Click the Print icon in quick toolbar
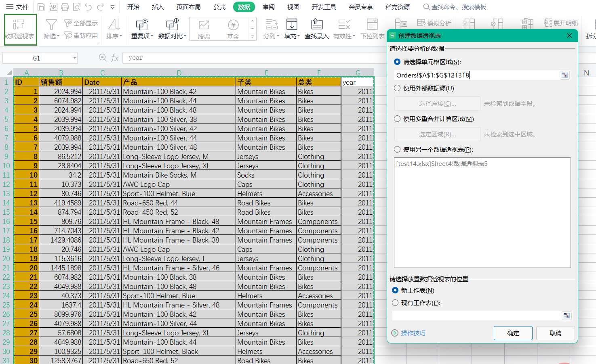 65,7
